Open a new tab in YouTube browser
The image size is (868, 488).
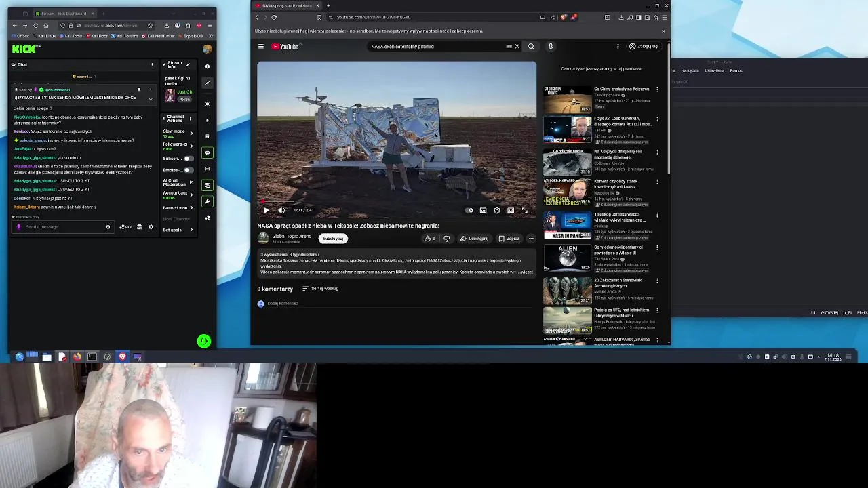tap(328, 6)
